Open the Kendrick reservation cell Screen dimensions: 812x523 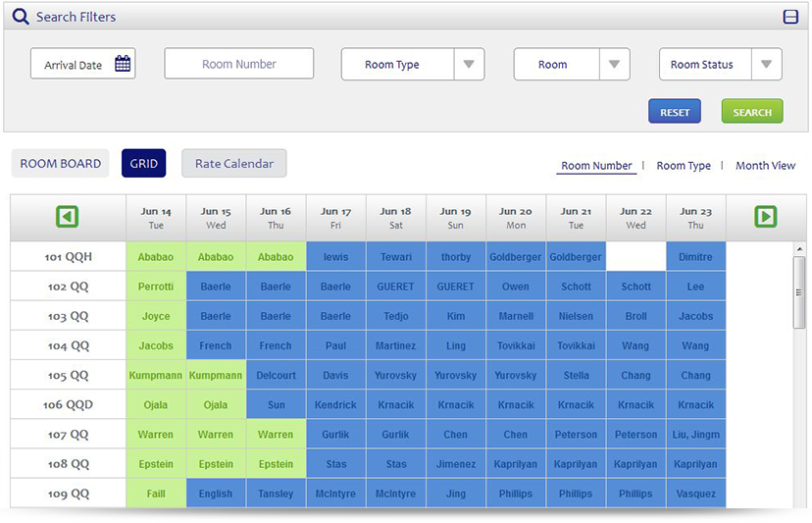pyautogui.click(x=335, y=405)
